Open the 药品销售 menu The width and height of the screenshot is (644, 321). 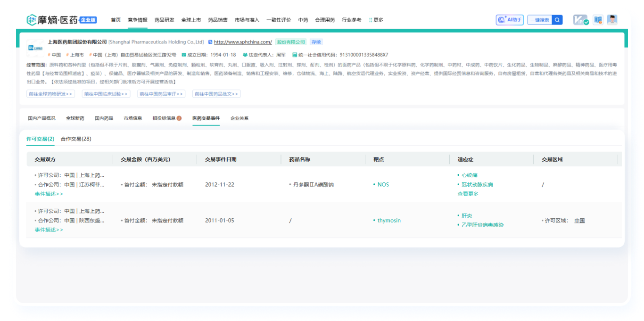click(x=218, y=20)
